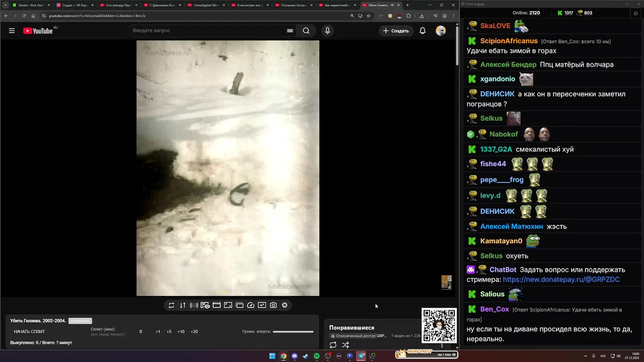Viewport: 644px width, 362px height.
Task: Click the Копировать button next to video title
Action: (80, 321)
